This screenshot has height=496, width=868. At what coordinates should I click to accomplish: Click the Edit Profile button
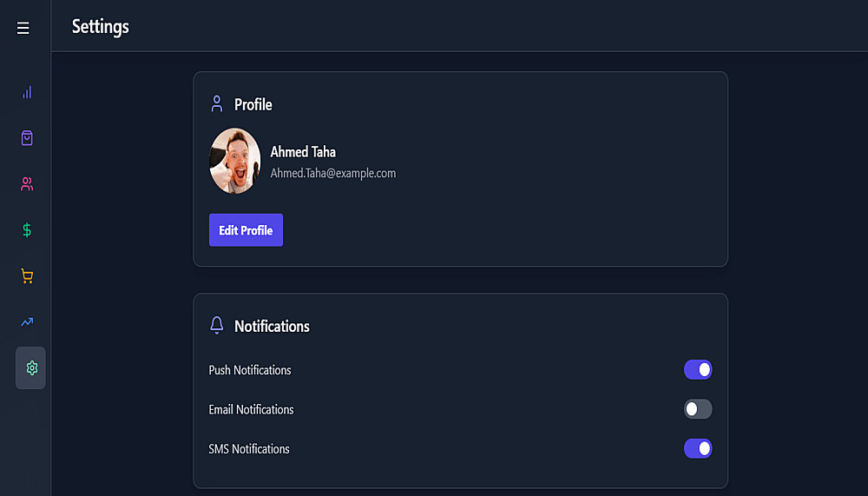pyautogui.click(x=246, y=230)
